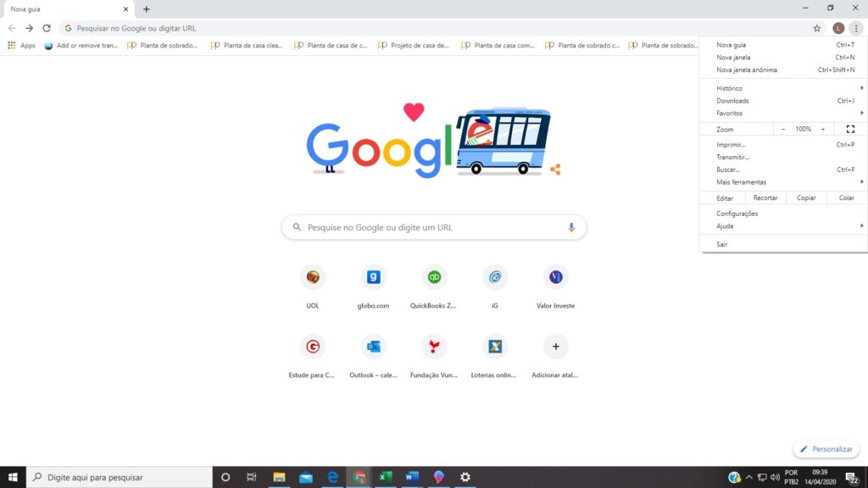Viewport: 868px width, 488px height.
Task: Click the Windows taskbar search field
Action: click(x=119, y=477)
